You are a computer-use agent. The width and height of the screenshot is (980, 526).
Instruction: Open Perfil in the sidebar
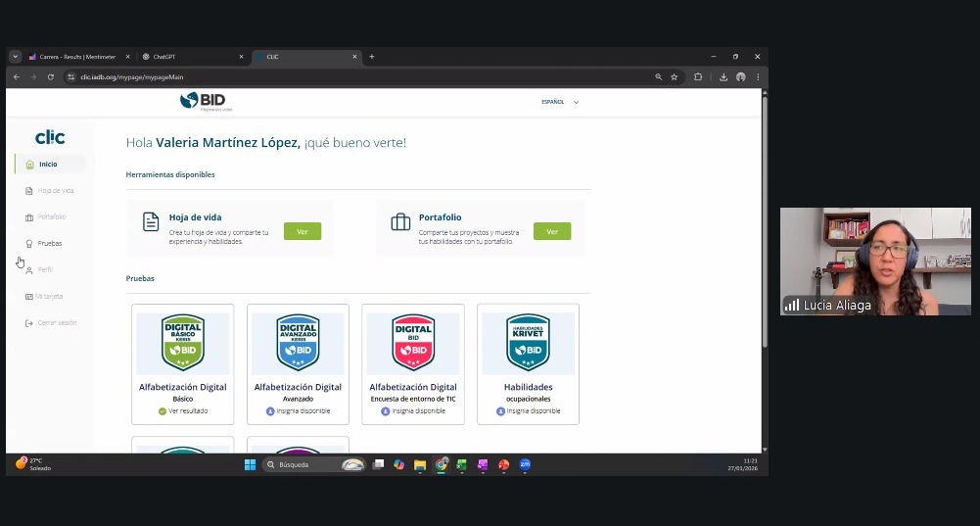point(39,269)
